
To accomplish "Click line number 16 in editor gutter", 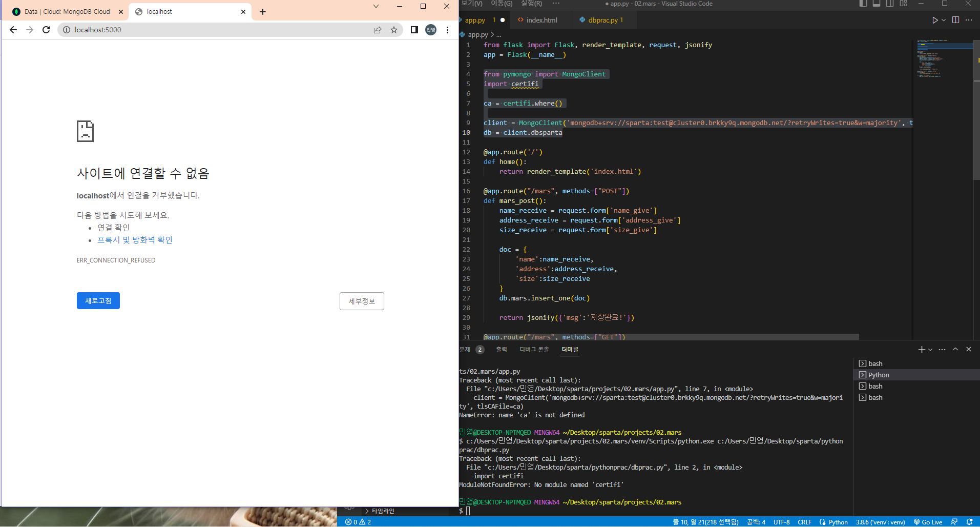I will (x=466, y=191).
